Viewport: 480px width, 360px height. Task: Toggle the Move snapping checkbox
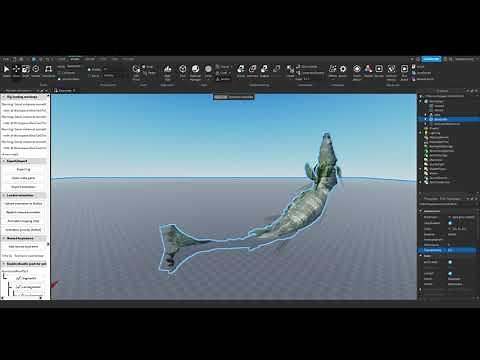click(89, 76)
